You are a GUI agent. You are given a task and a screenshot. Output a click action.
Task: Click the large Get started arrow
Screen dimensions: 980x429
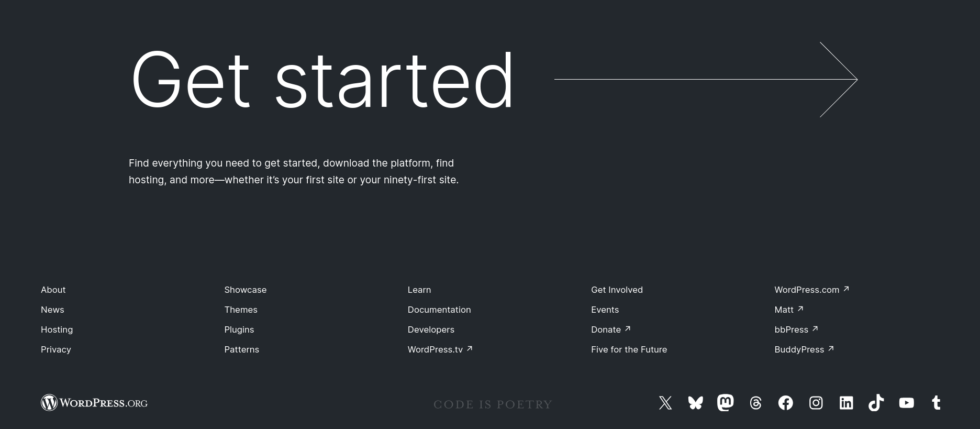[x=705, y=80]
